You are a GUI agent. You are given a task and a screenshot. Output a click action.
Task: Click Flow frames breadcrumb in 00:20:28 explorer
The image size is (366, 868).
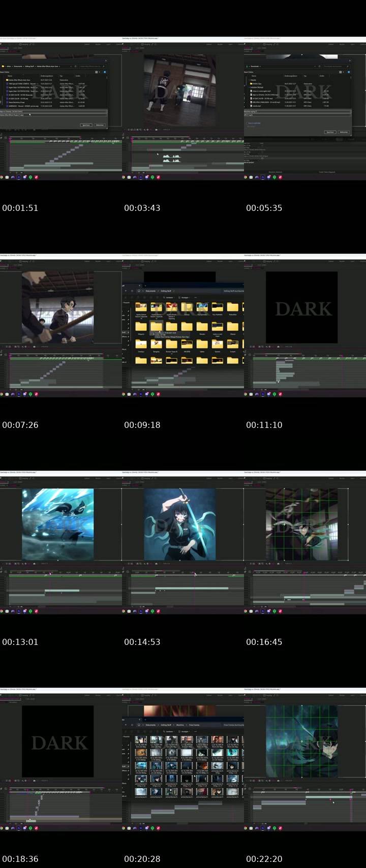coord(194,725)
